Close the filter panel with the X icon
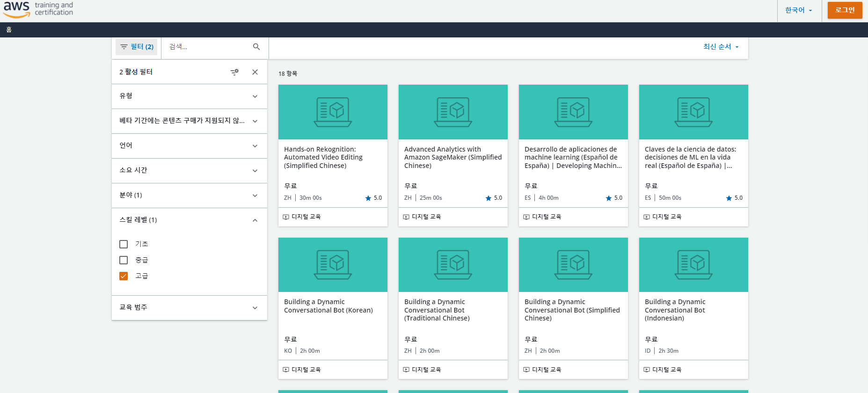The height and width of the screenshot is (393, 868). coord(255,72)
